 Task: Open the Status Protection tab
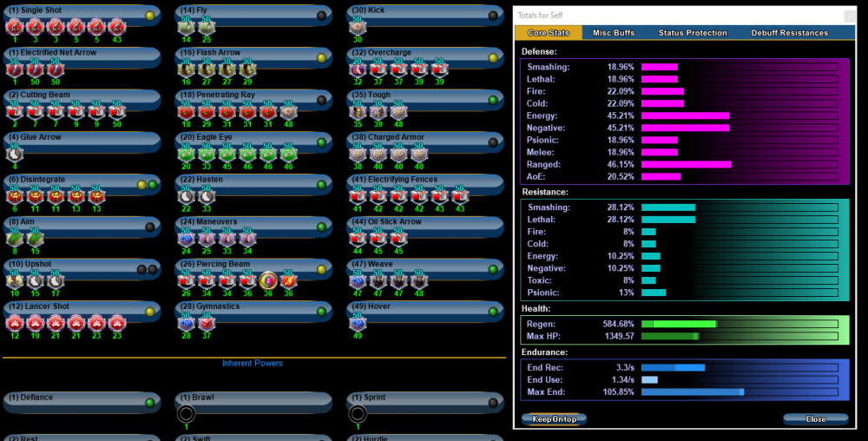(693, 33)
